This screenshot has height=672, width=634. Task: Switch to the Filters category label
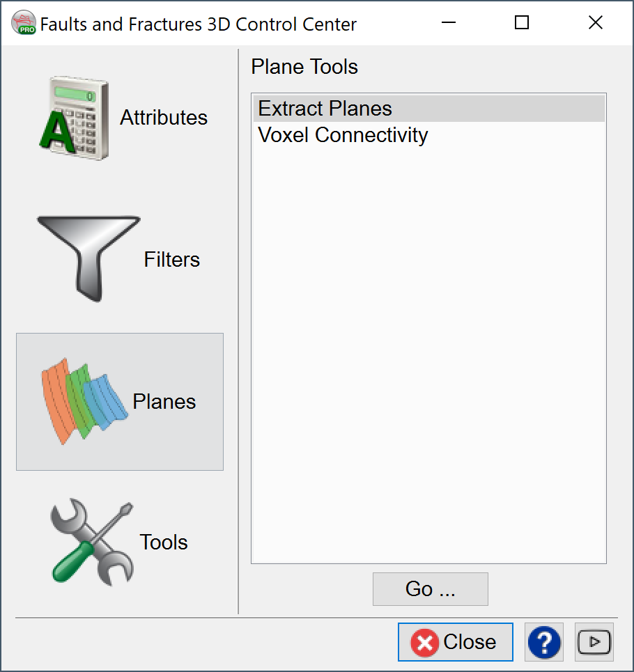(x=171, y=260)
